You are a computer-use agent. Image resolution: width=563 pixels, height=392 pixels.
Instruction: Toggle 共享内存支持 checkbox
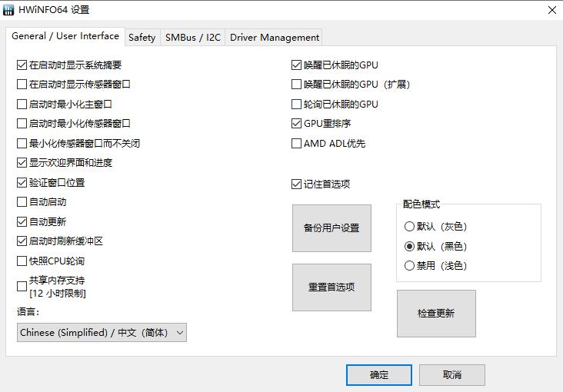point(22,287)
